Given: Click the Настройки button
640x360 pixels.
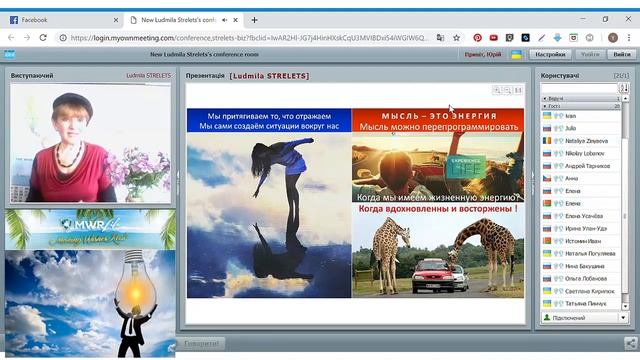Looking at the screenshot, I should (550, 54).
